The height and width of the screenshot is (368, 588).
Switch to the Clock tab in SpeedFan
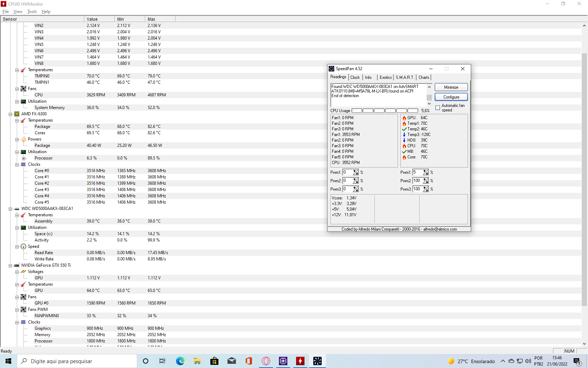tap(355, 77)
